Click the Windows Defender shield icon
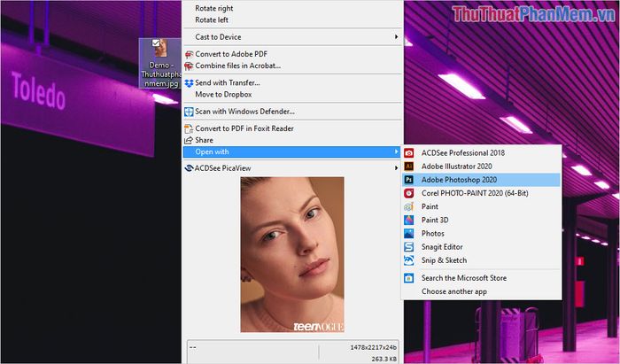Screen dimensions: 620x364 tap(189, 112)
